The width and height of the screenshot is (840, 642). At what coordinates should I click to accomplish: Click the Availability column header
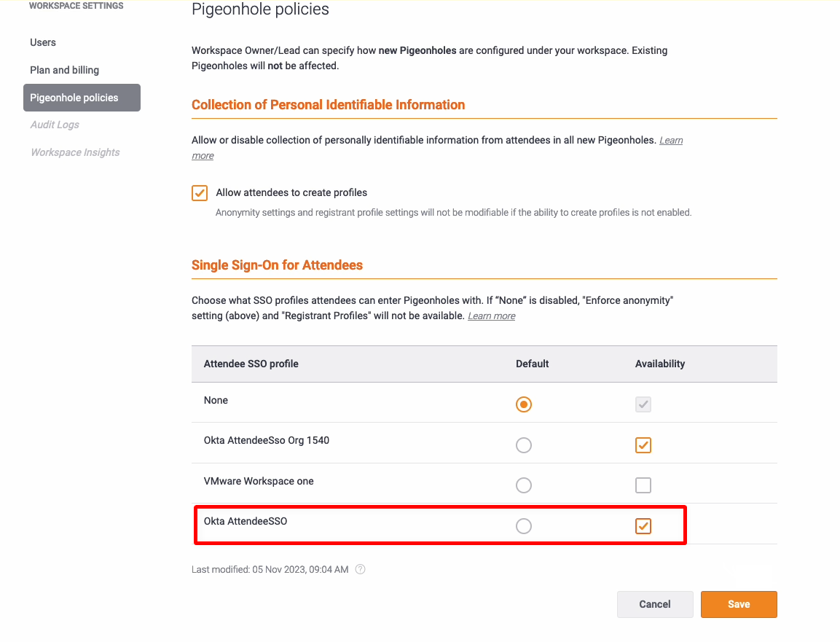tap(660, 364)
